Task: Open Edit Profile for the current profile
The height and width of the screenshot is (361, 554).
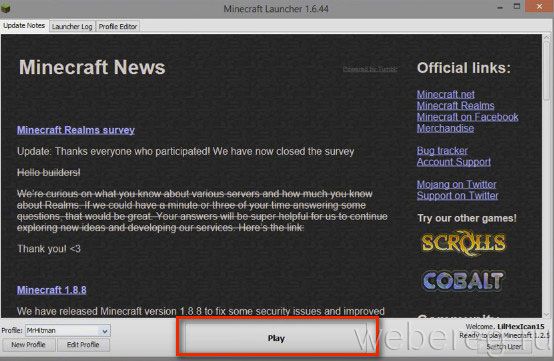Action: point(83,345)
